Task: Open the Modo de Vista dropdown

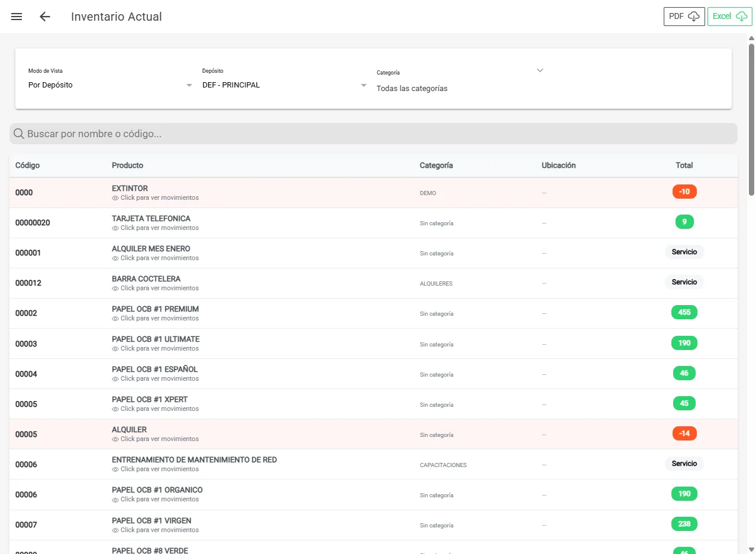Action: [111, 85]
